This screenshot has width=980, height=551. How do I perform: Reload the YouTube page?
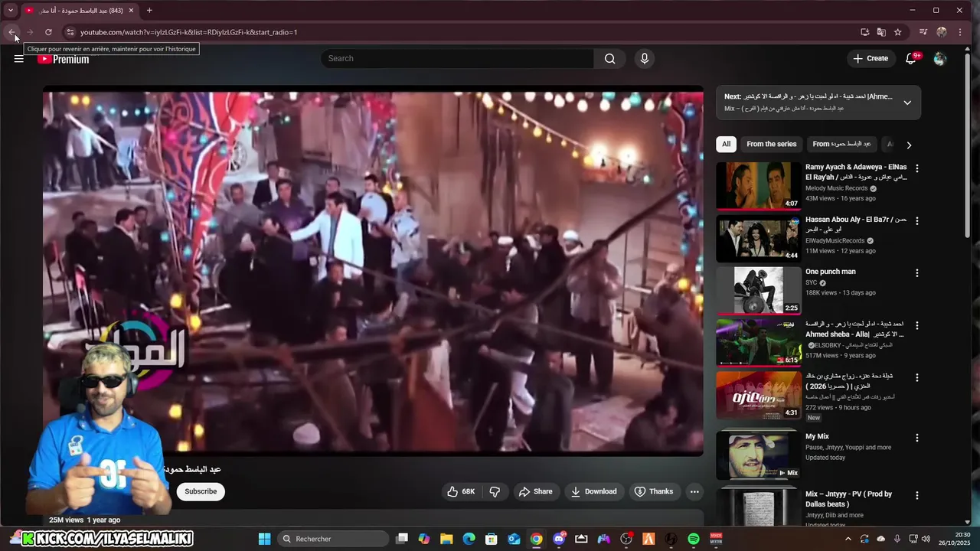tap(48, 32)
